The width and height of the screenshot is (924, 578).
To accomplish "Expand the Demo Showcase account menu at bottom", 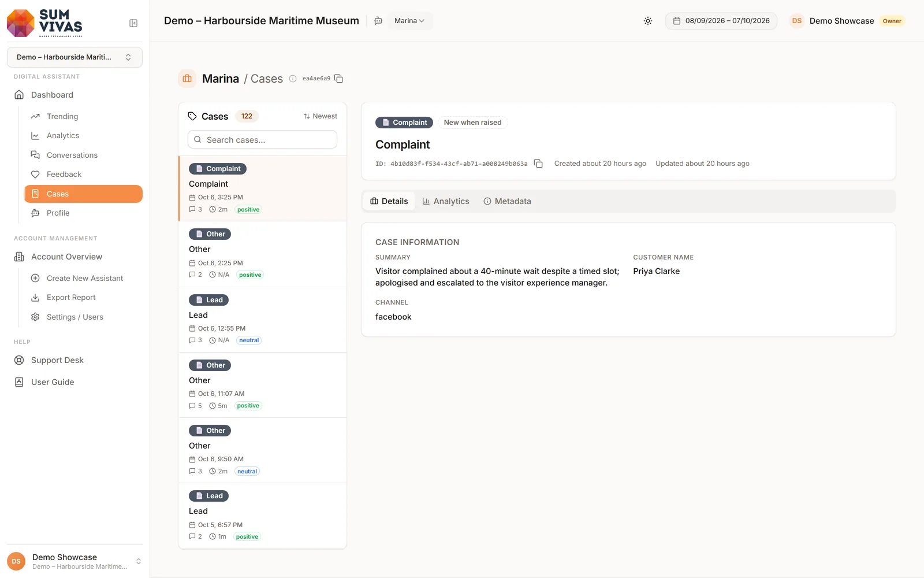I will tap(74, 561).
